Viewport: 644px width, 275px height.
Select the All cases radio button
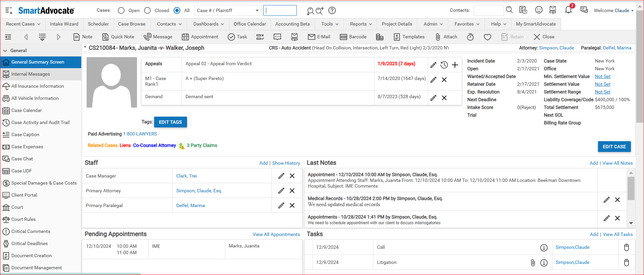[177, 10]
